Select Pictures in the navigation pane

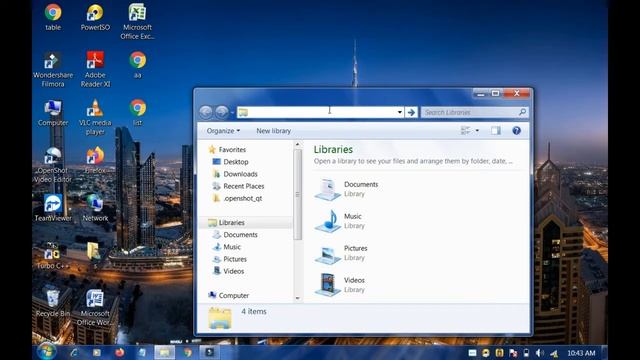[x=230, y=259]
